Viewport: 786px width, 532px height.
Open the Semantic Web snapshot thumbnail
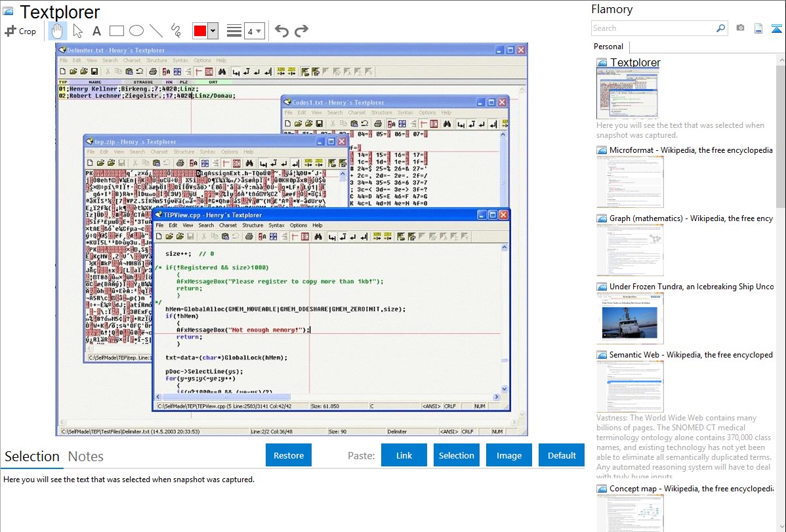pyautogui.click(x=630, y=386)
